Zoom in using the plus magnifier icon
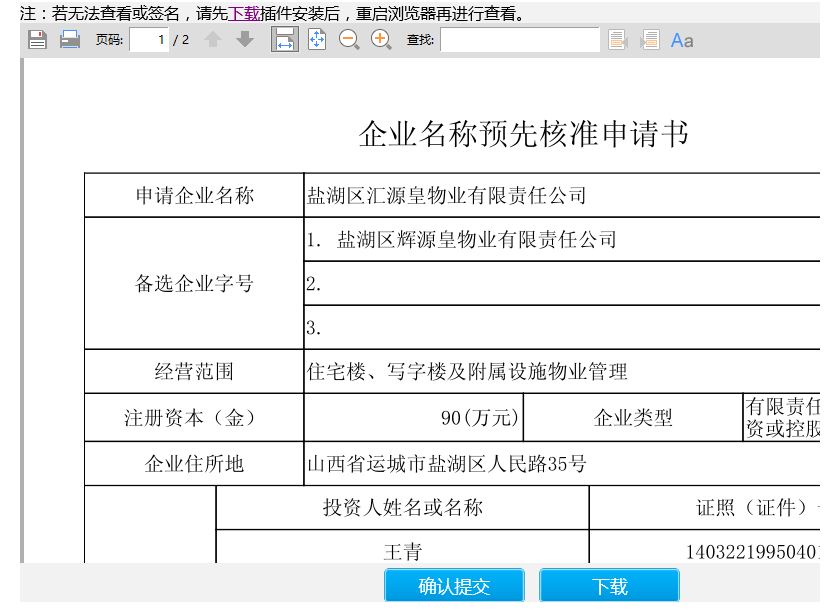The height and width of the screenshot is (610, 838). coord(381,40)
